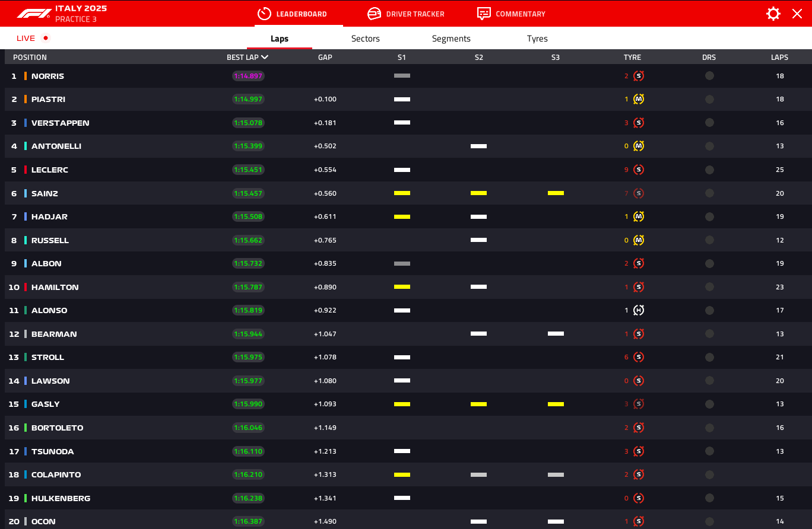Click Gasly's yellow S2 segment bar
Viewport: 812px width, 529px height.
[478, 404]
